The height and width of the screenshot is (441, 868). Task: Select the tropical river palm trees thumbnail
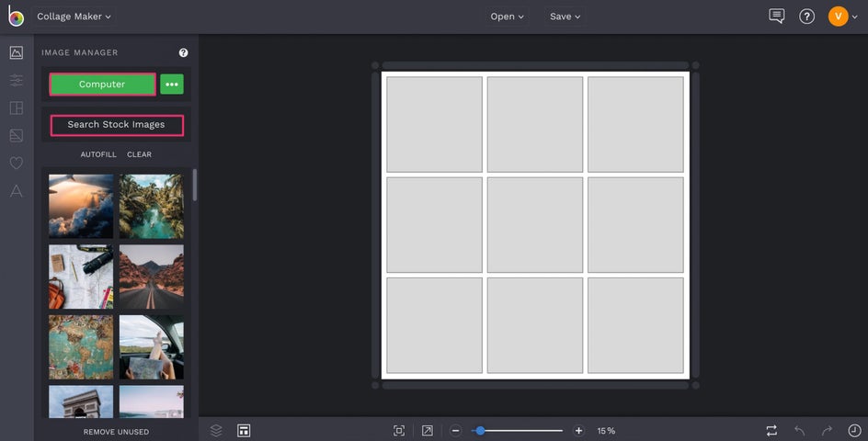tap(152, 207)
